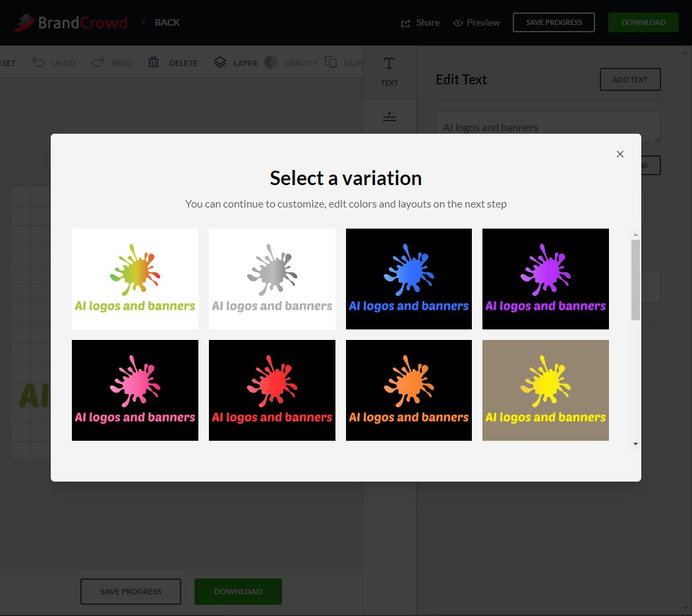Click the Edit Text panel heading

tap(461, 80)
